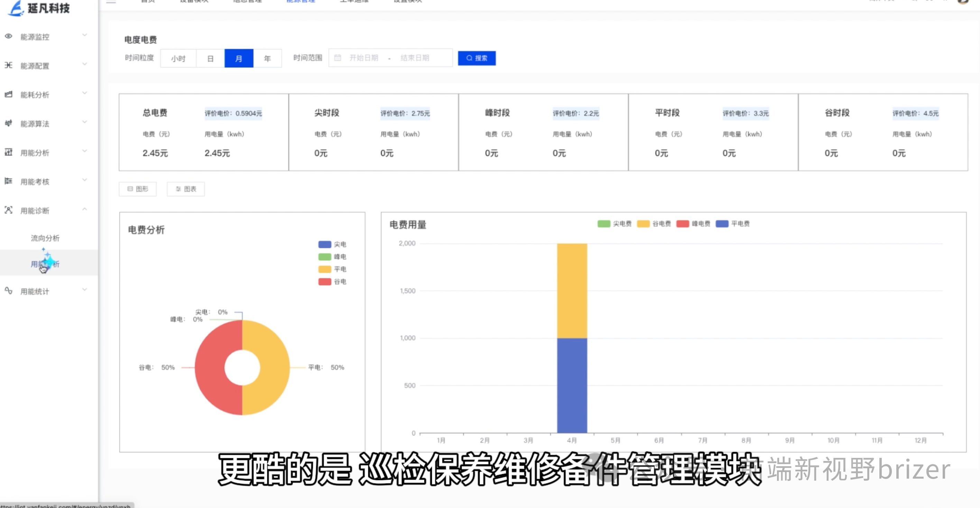This screenshot has width=980, height=508.
Task: Toggle 谷电费 series in bar chart legend
Action: [x=654, y=224]
